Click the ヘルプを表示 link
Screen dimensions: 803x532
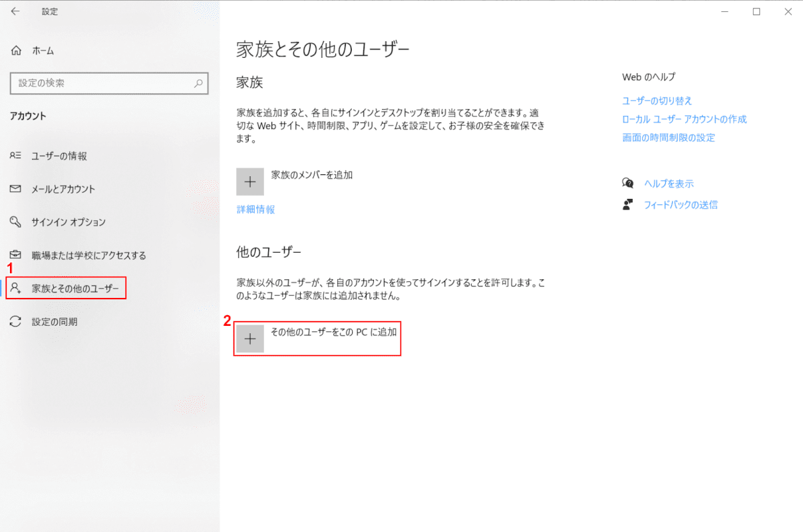[669, 184]
